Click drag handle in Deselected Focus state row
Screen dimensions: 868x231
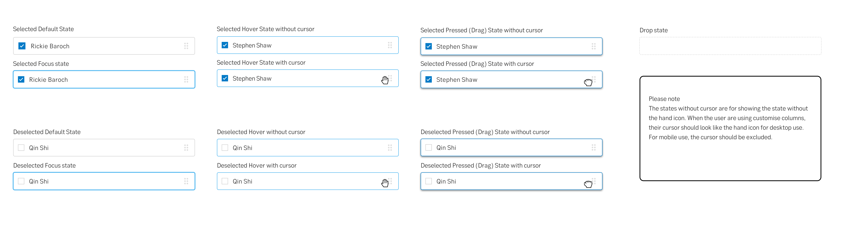tap(186, 181)
